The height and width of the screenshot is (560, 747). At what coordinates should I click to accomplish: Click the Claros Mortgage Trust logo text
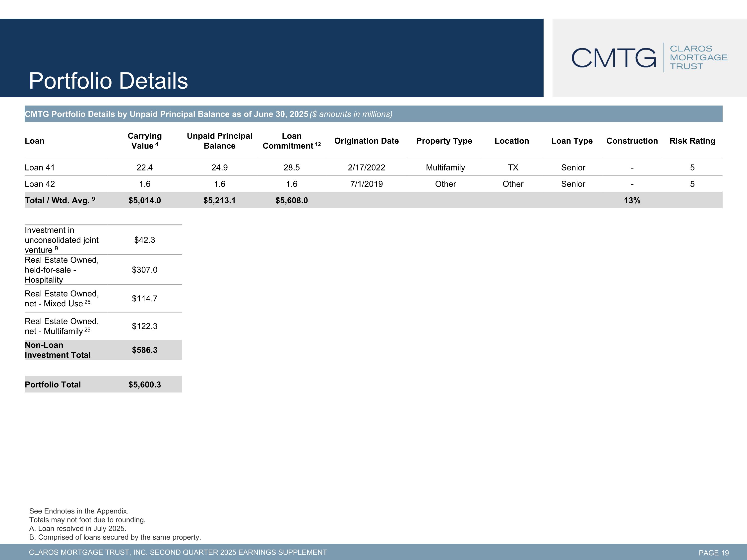pos(699,57)
